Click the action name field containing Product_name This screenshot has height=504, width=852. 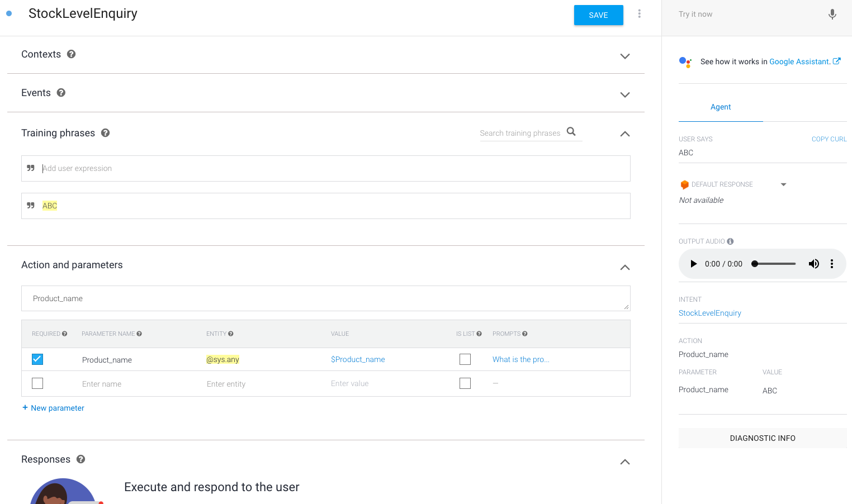tap(326, 298)
